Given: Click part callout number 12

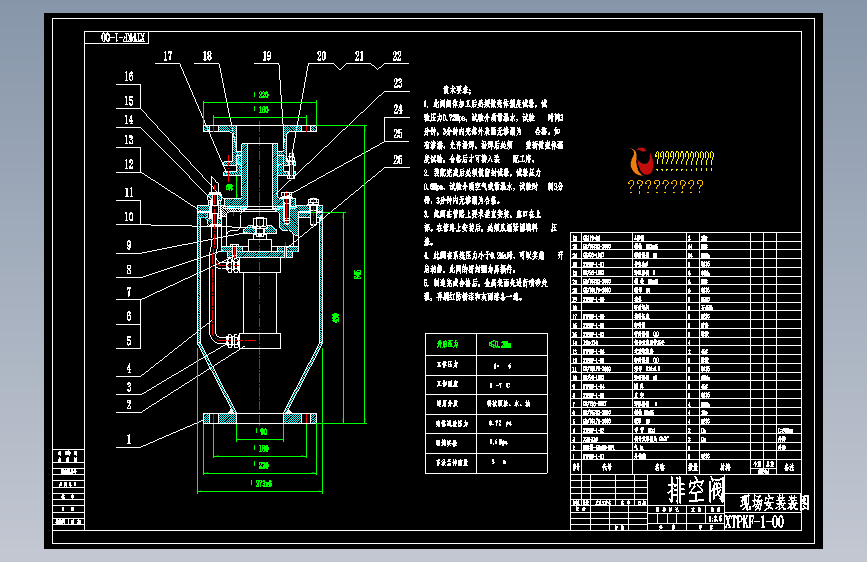Looking at the screenshot, I should (x=129, y=164).
